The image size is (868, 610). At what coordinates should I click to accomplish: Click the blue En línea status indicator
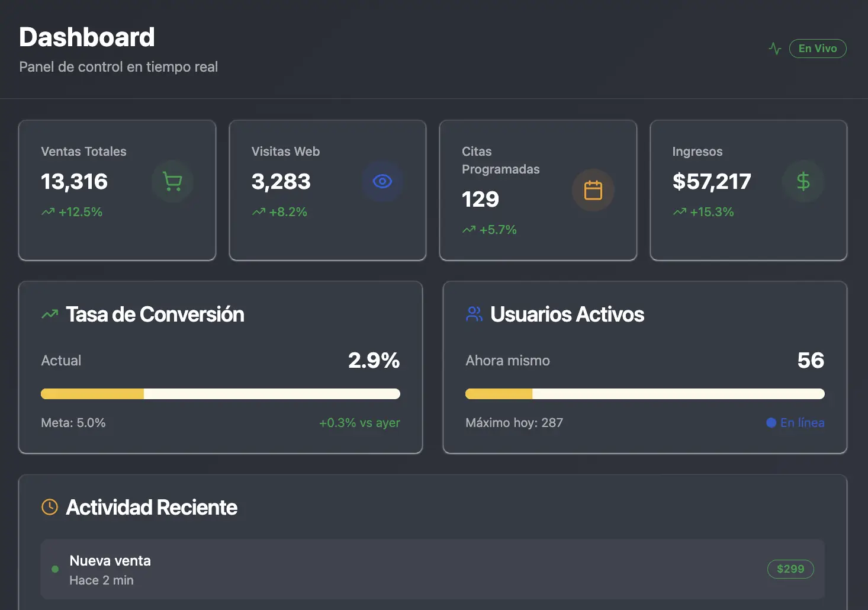(x=795, y=423)
